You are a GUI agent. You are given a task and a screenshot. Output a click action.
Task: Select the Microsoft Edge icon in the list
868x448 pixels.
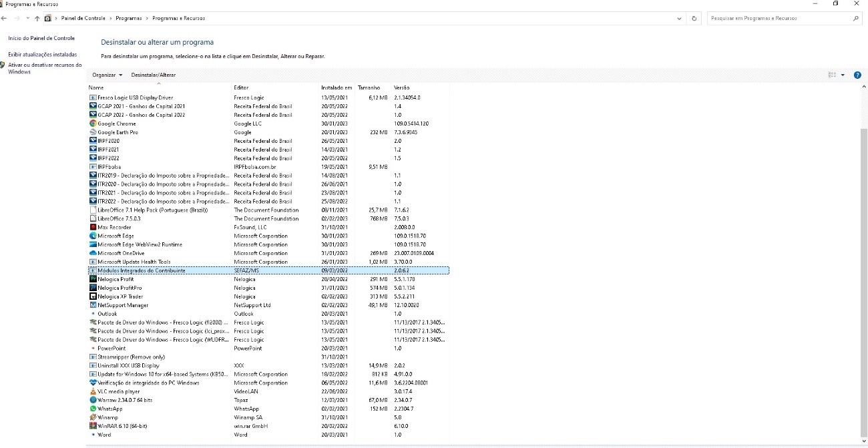click(93, 236)
